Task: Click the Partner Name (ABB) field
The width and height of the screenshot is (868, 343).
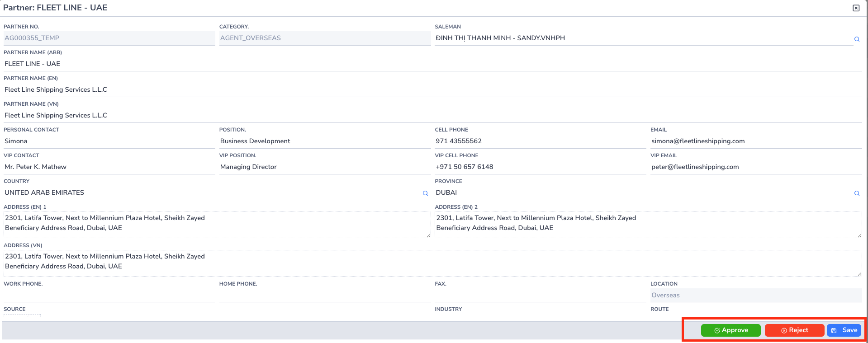Action: (432, 64)
